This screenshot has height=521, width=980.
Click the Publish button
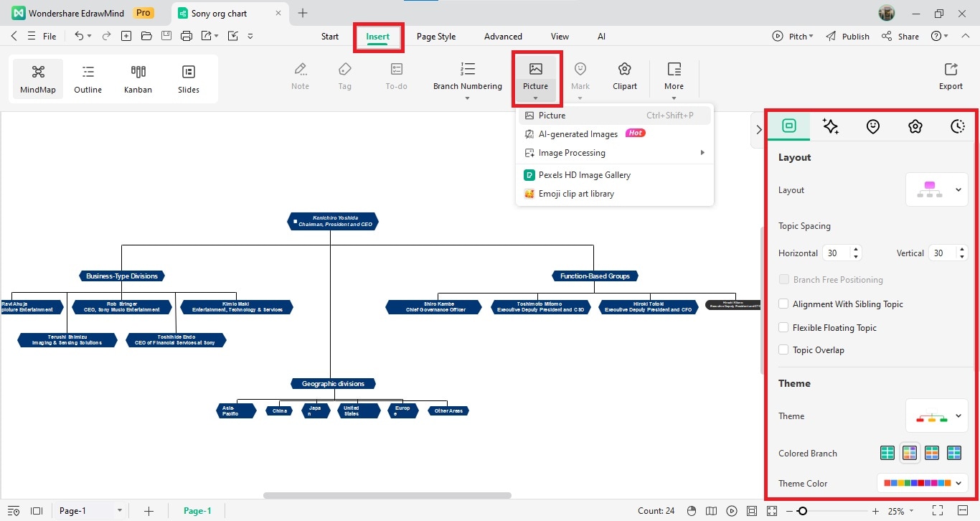pos(848,36)
